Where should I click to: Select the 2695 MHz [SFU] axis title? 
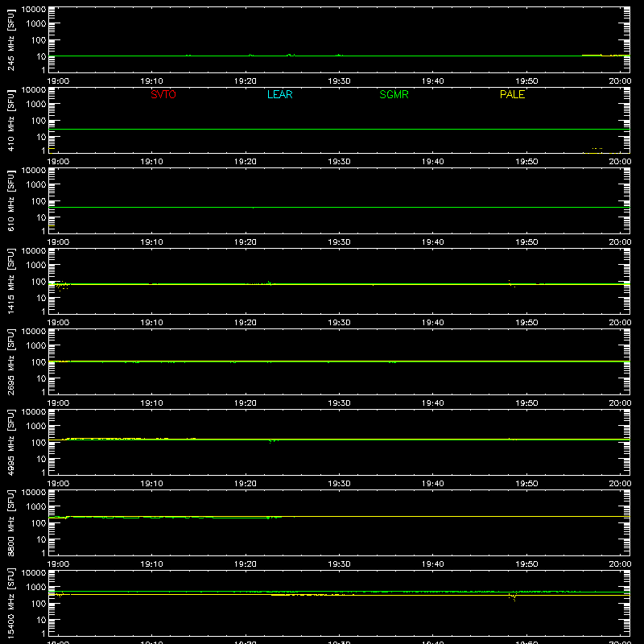tap(10, 361)
